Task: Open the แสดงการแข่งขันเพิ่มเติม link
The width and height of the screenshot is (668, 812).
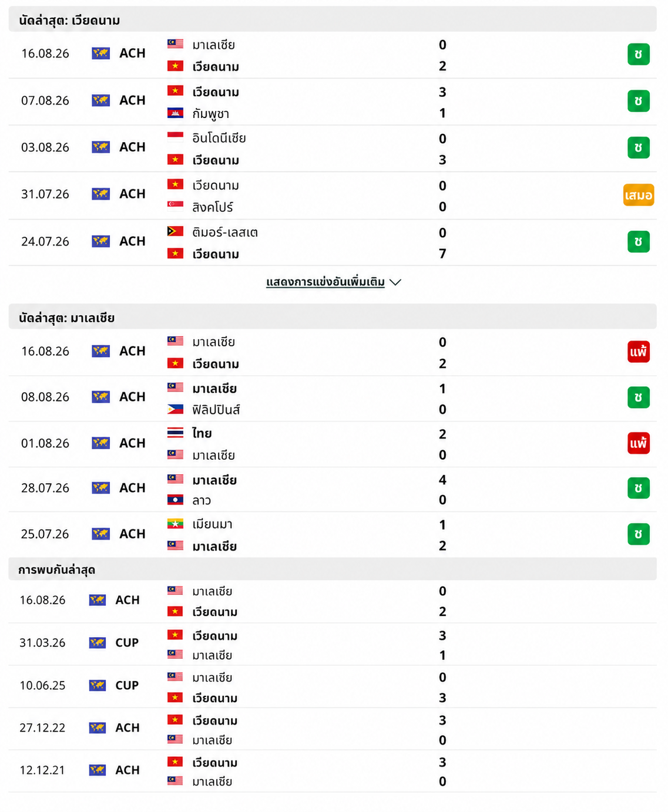Action: (x=325, y=282)
